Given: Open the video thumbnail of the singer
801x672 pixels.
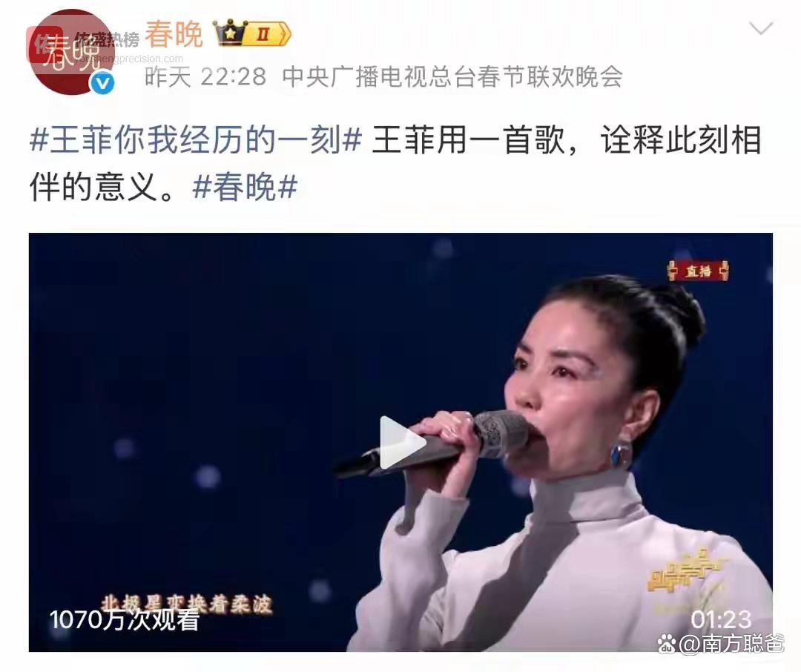Looking at the screenshot, I should point(400,442).
